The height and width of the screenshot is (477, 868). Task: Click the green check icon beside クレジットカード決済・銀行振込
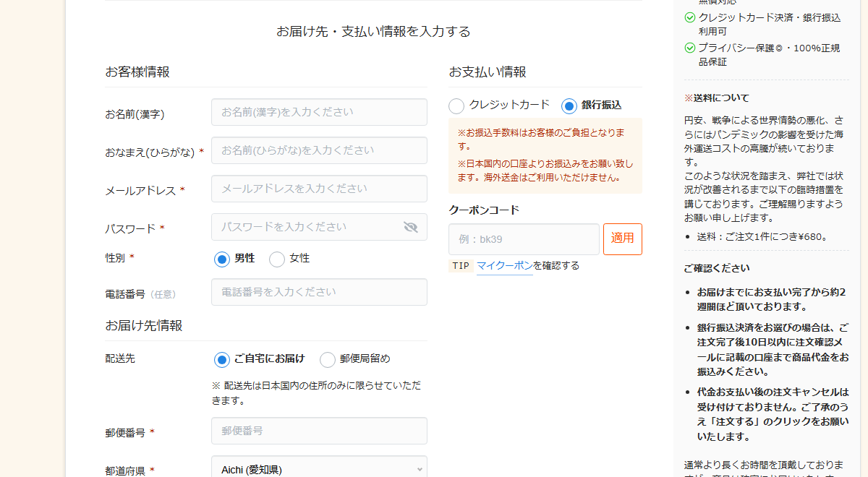click(x=690, y=17)
